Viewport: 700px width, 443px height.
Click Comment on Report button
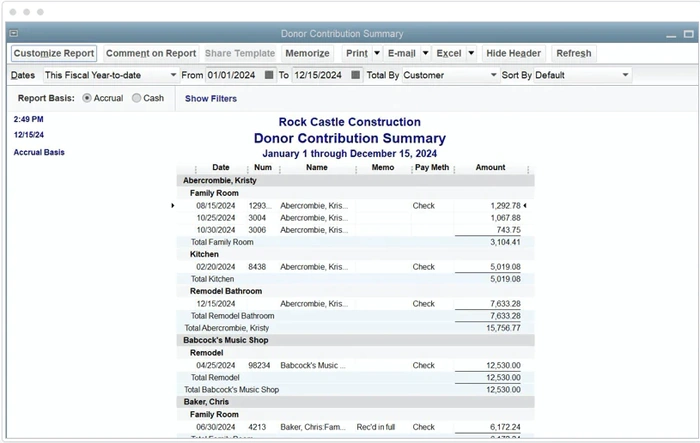tap(151, 53)
